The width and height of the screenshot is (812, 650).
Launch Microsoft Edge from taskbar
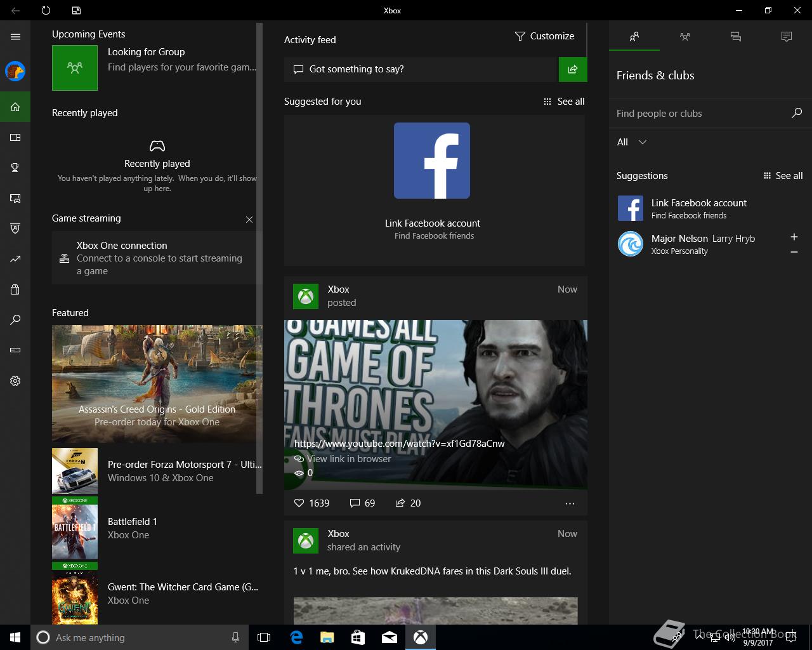296,637
